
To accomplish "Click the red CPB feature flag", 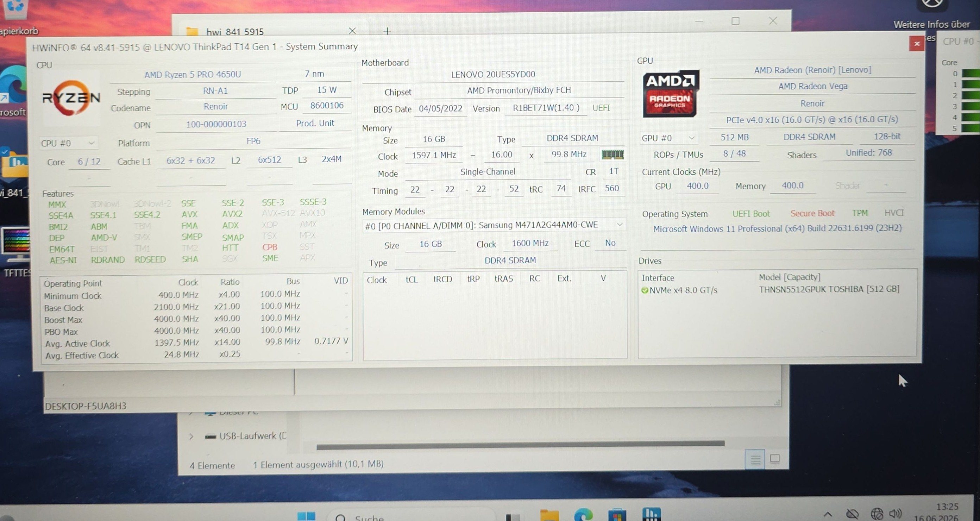I will [x=270, y=247].
